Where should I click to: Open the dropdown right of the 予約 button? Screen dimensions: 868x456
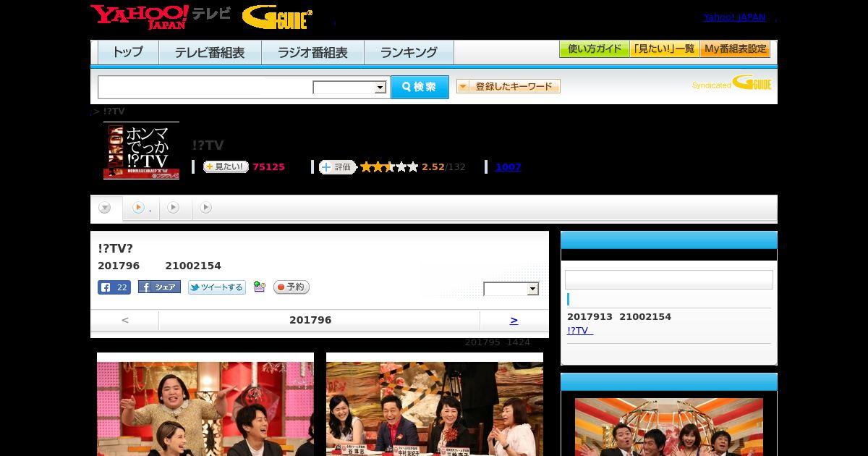(x=511, y=289)
